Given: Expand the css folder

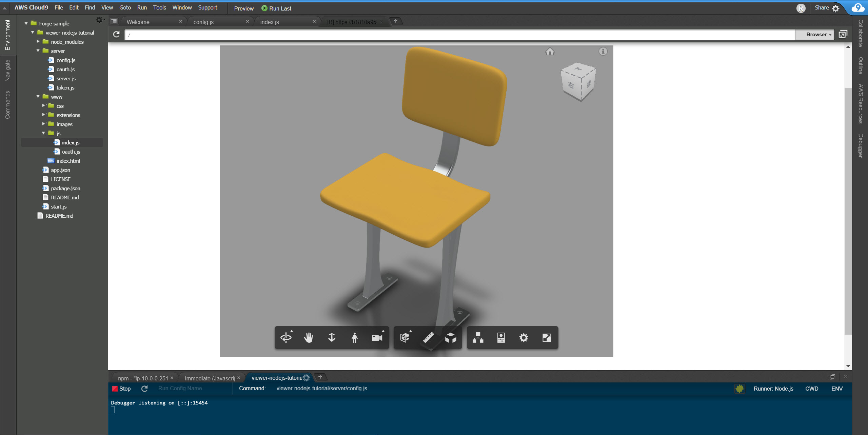Looking at the screenshot, I should [43, 106].
